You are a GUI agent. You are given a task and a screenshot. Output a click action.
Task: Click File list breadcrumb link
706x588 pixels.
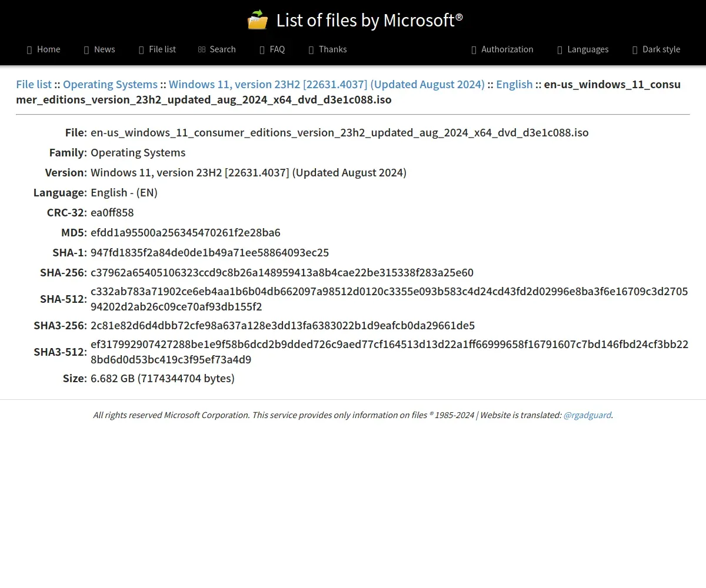click(34, 84)
